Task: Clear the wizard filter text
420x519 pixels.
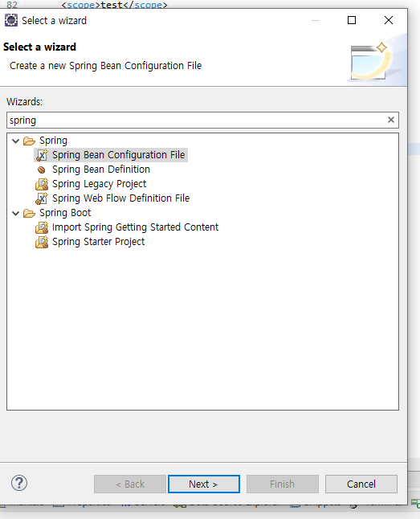Action: [x=391, y=120]
